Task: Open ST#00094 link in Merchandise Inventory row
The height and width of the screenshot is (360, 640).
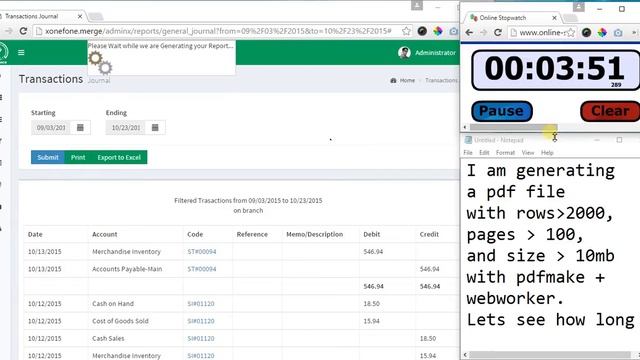Action: pos(202,252)
